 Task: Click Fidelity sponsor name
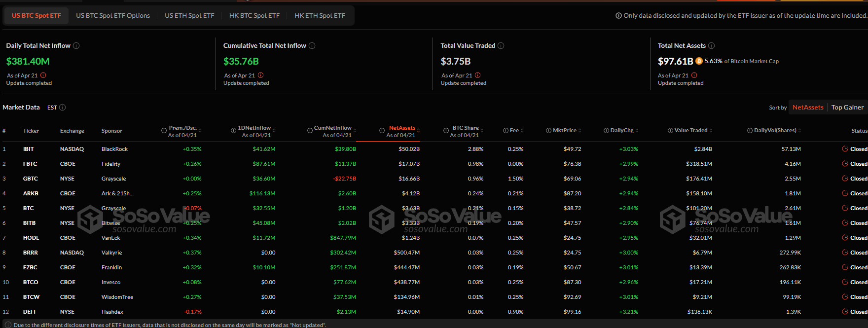click(x=111, y=164)
